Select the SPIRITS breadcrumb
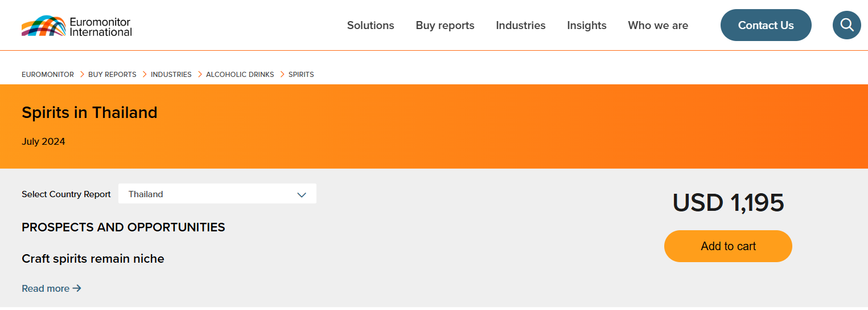Image resolution: width=868 pixels, height=310 pixels. pyautogui.click(x=301, y=75)
